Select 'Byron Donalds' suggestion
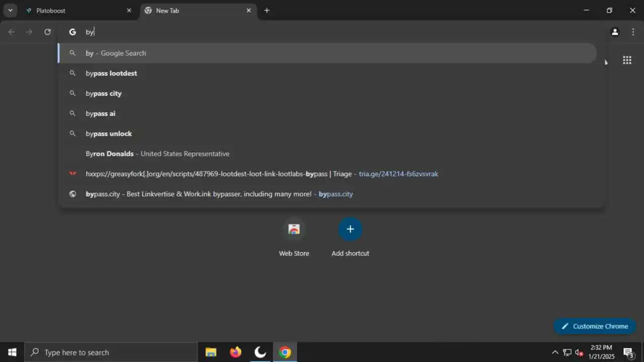The height and width of the screenshot is (362, 644). 327,154
